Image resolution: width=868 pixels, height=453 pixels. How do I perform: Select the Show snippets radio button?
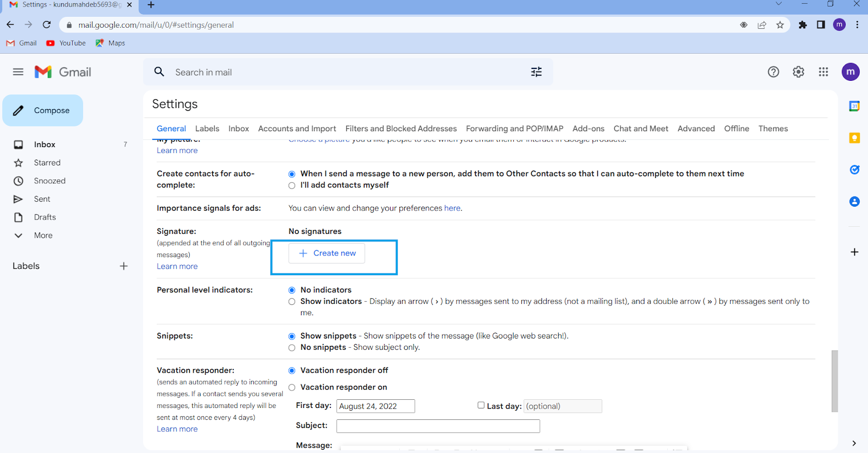click(292, 336)
